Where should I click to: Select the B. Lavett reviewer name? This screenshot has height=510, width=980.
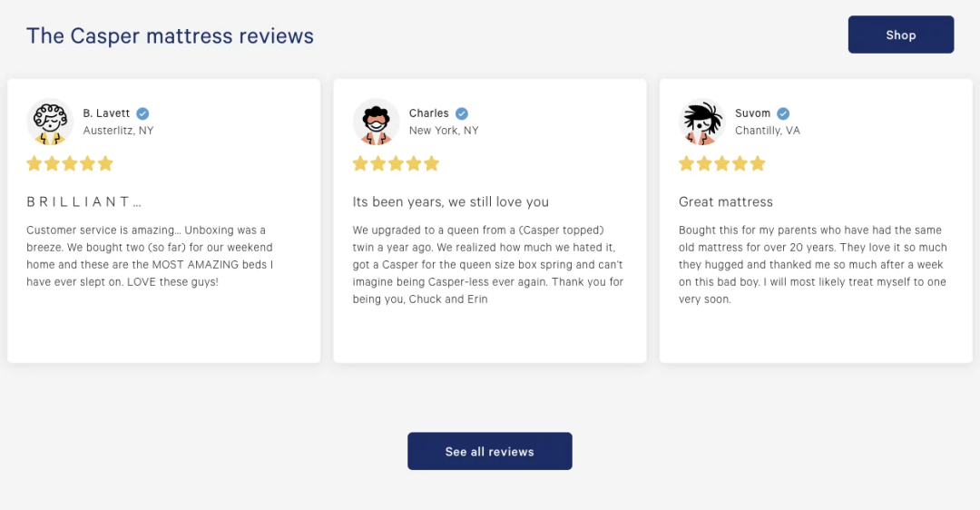[x=106, y=113]
